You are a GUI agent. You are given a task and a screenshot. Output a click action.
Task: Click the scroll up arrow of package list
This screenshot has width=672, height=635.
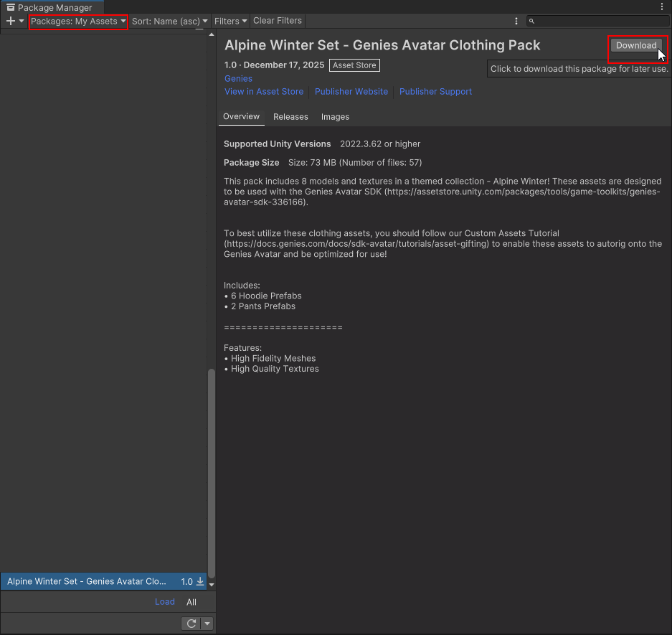click(211, 34)
